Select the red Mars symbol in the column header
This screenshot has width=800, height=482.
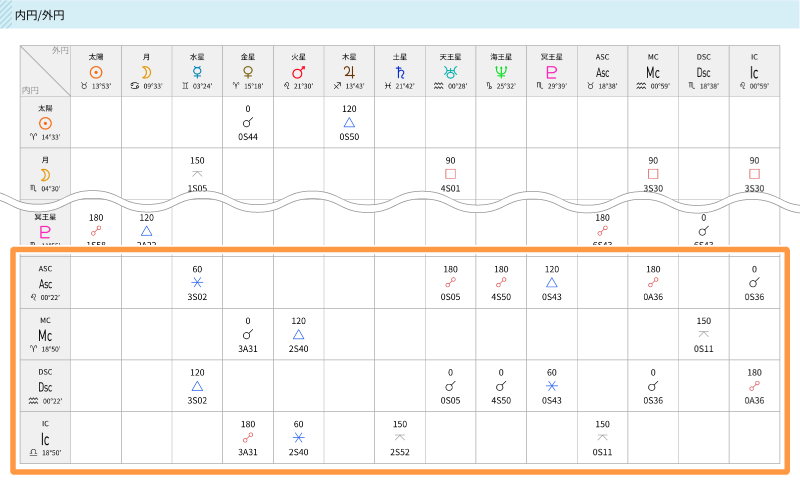(x=298, y=73)
